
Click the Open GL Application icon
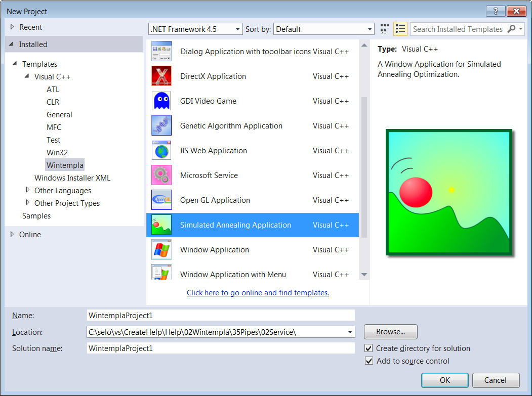[x=161, y=200]
